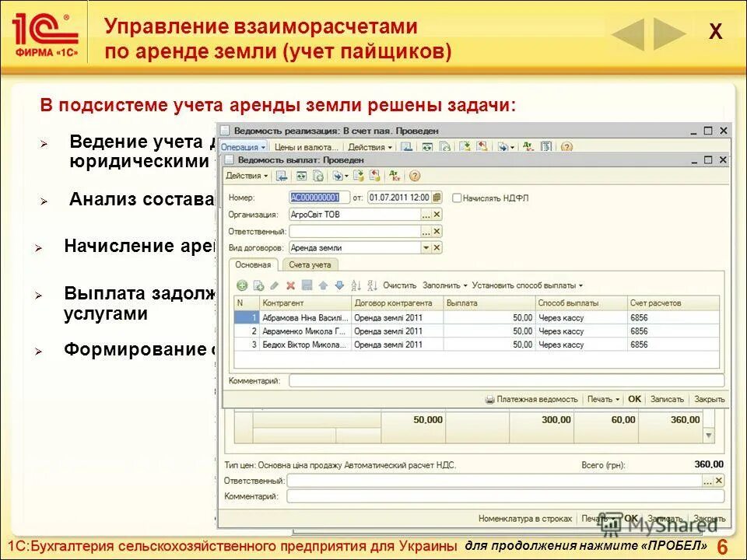Enable the Начислять НДФЛ checkbox
This screenshot has width=747, height=560.
pos(457,198)
